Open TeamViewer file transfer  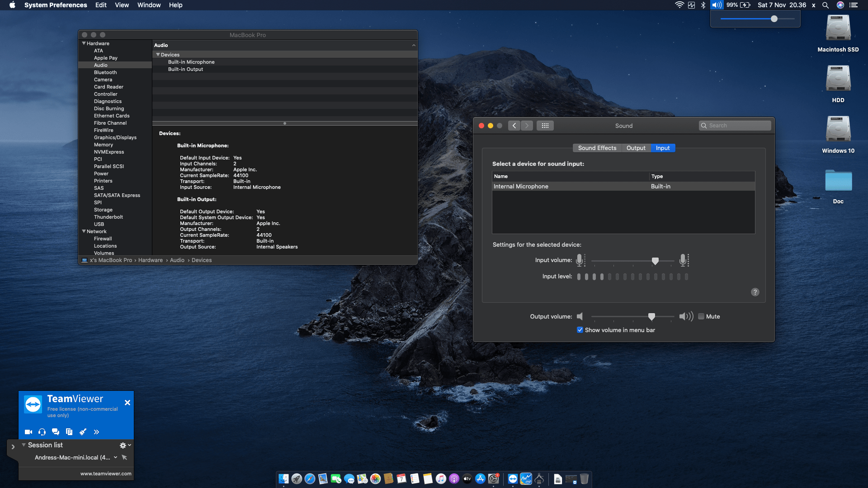[x=69, y=432]
